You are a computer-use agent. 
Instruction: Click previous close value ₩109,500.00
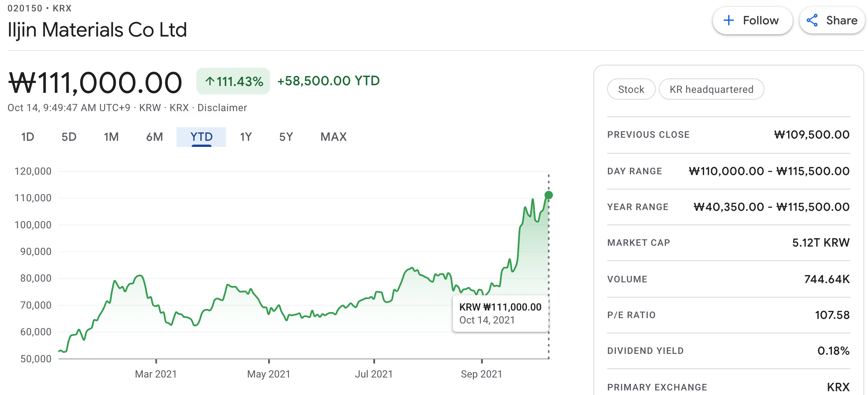812,135
